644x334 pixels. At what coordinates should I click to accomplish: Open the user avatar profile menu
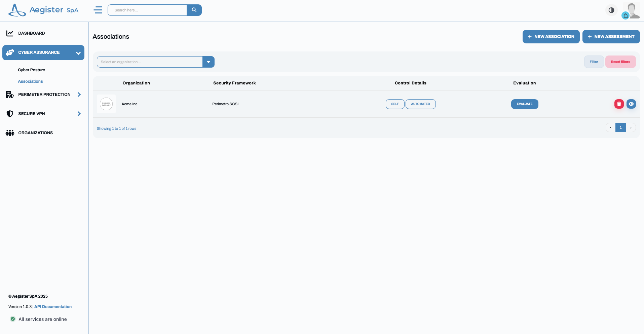tap(633, 10)
